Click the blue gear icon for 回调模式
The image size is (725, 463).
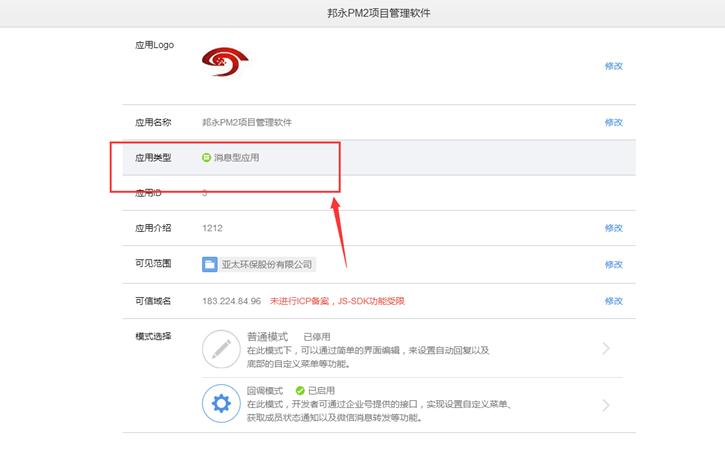[x=220, y=404]
